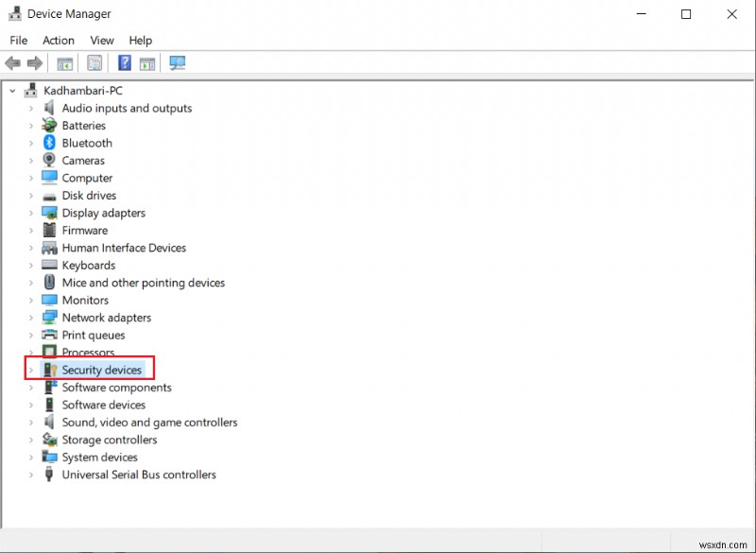The image size is (756, 553).
Task: Click the Forward arrow toolbar icon
Action: coord(35,62)
